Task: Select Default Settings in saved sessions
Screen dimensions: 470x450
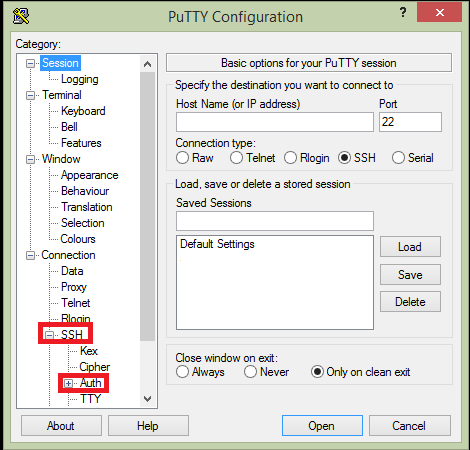Action: click(x=217, y=244)
